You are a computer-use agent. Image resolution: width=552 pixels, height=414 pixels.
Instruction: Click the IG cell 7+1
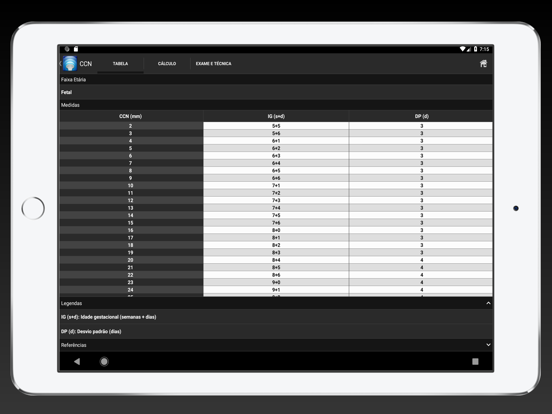276,186
